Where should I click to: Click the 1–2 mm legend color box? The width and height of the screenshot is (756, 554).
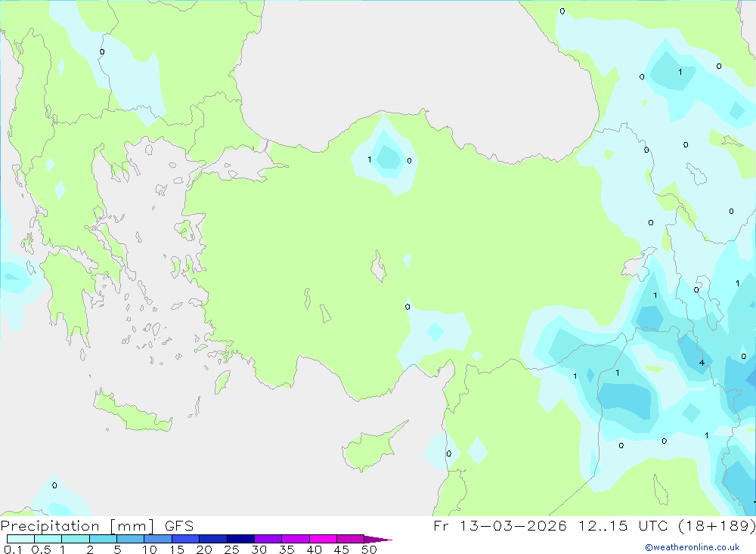[75, 539]
